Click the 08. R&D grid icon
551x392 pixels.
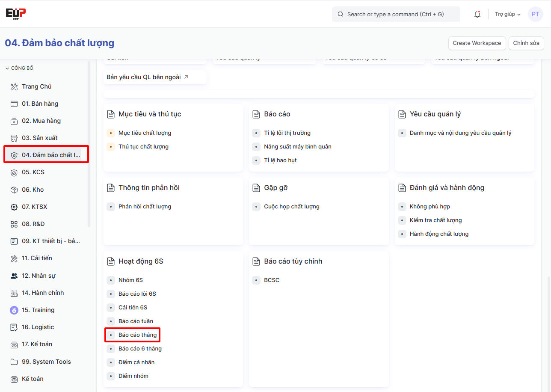(x=14, y=224)
